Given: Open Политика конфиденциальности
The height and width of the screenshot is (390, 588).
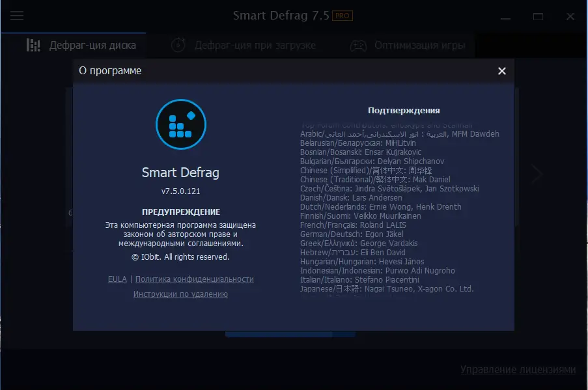Looking at the screenshot, I should [x=194, y=279].
